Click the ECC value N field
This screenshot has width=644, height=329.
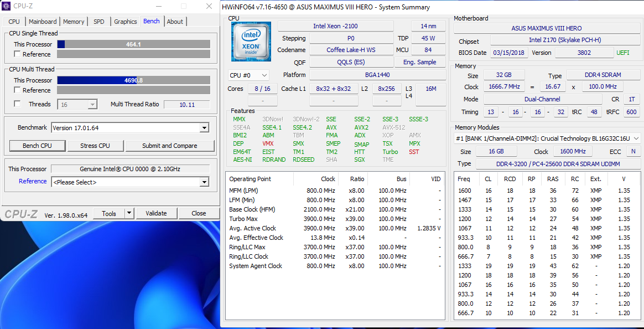[633, 151]
